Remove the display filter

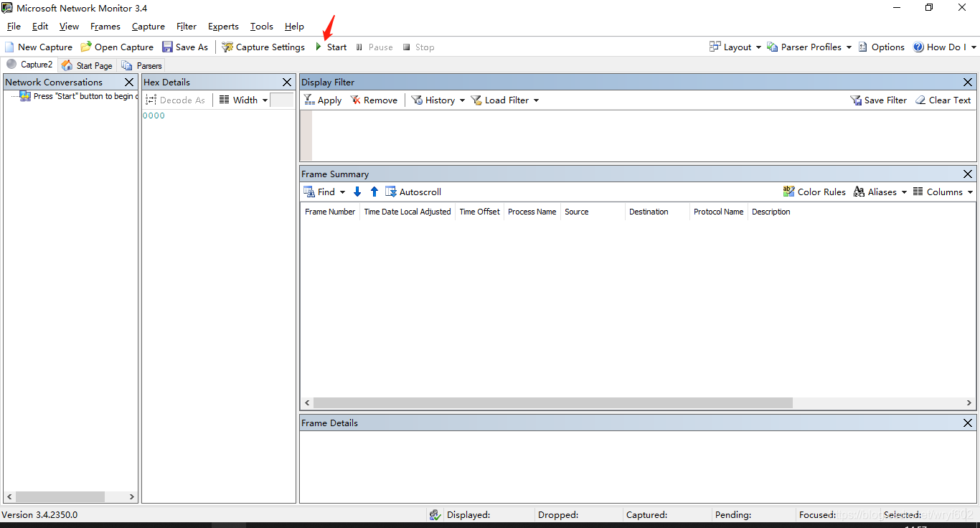[374, 100]
